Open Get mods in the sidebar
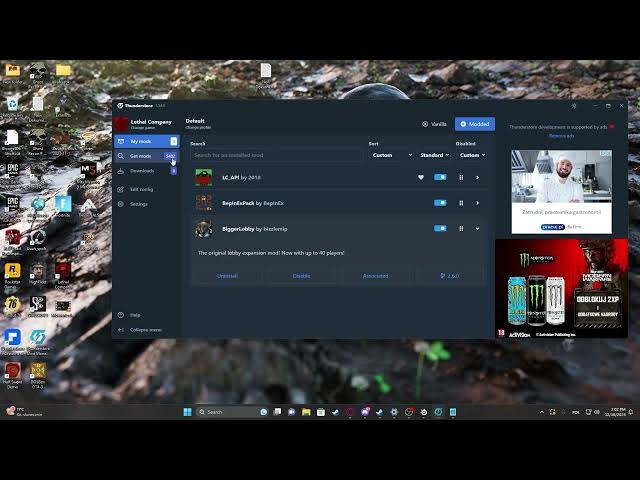The image size is (640, 480). 140,156
